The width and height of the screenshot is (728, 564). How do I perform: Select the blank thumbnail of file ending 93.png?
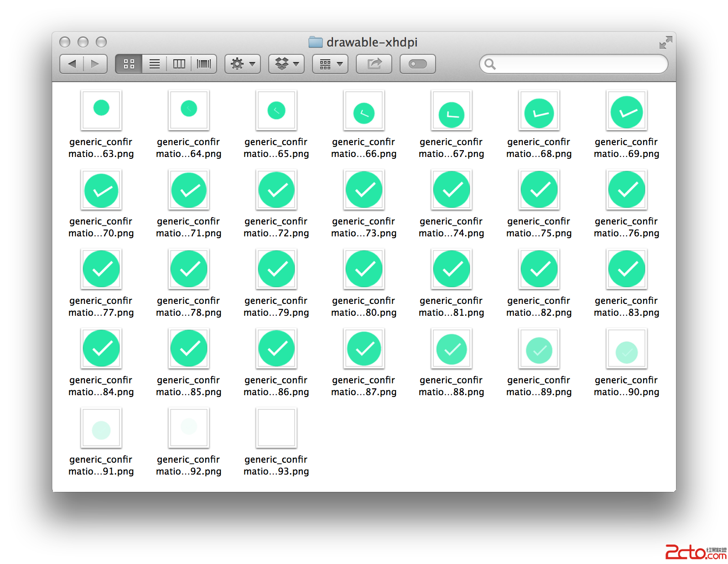click(x=276, y=428)
